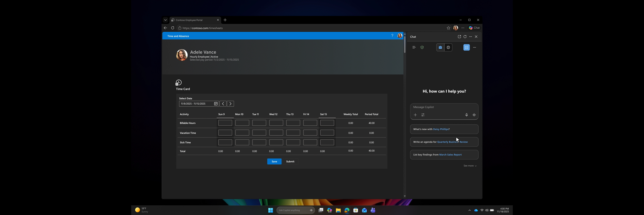Open the weather widget showing 58°F Sunny
The image size is (644, 215).
(x=142, y=210)
